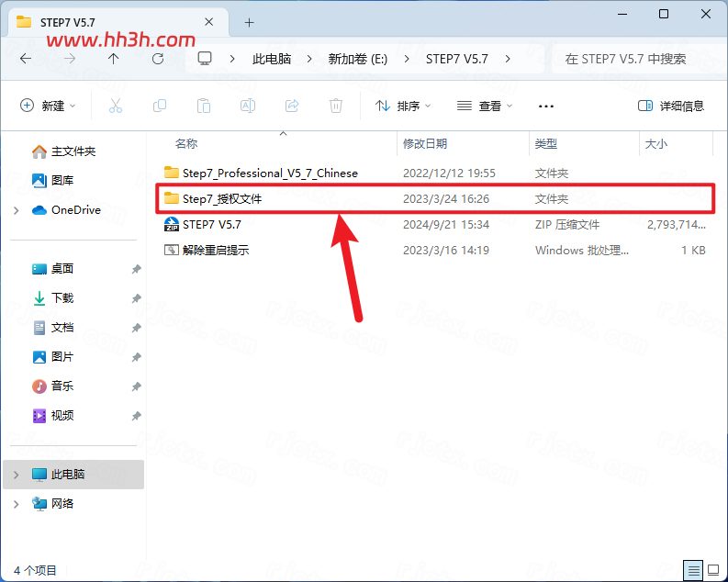Click the pin icon next to 图片
Screen dimensions: 728x582
click(x=136, y=357)
